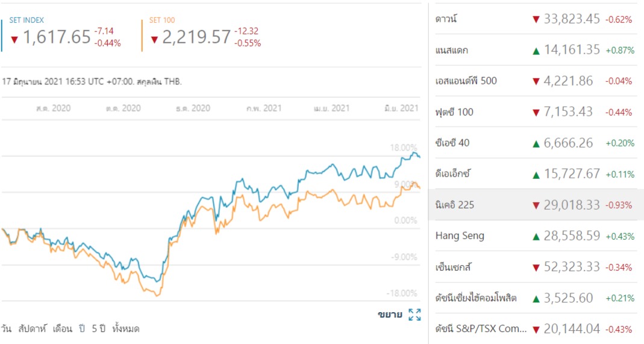Switch chart to the 5 ปี range
644x344 pixels.
pyautogui.click(x=98, y=329)
